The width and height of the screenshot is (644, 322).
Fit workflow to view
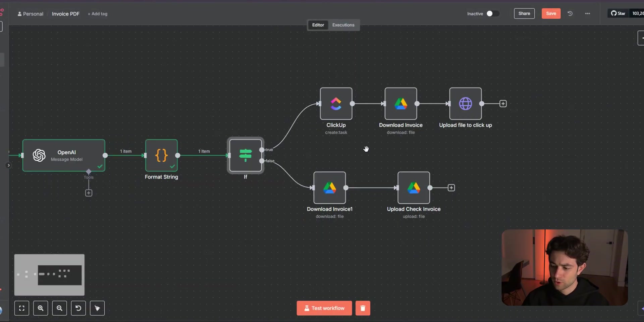tap(22, 308)
